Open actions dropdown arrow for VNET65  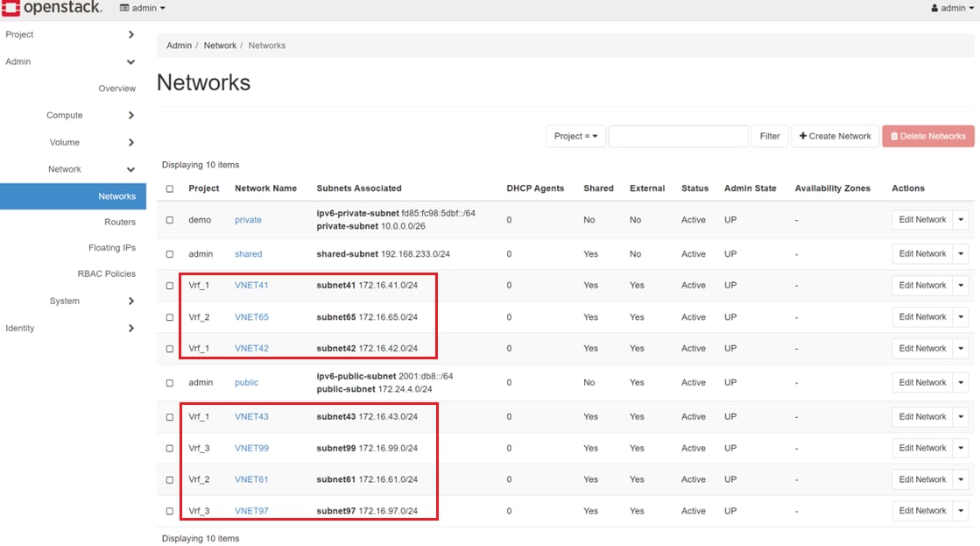pyautogui.click(x=962, y=316)
